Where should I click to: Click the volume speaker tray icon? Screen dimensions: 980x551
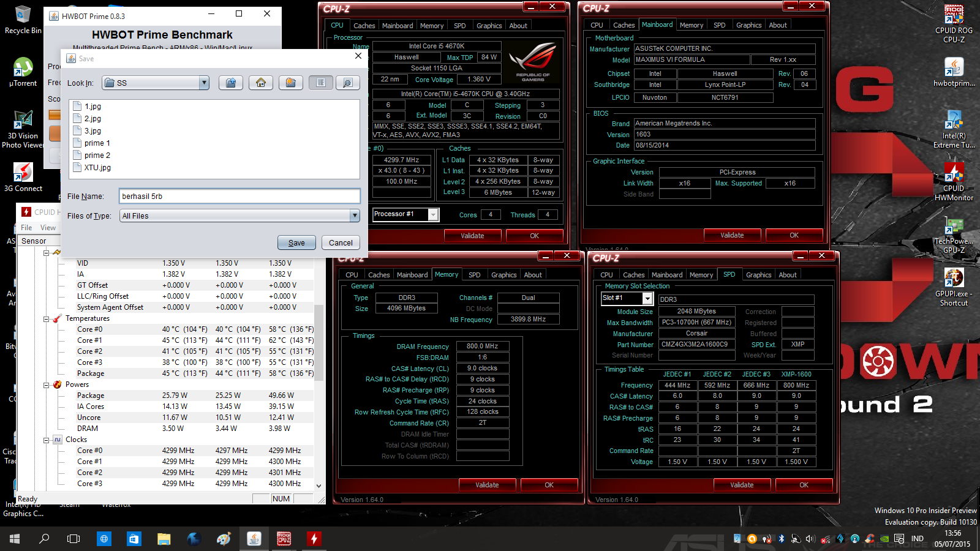click(810, 539)
